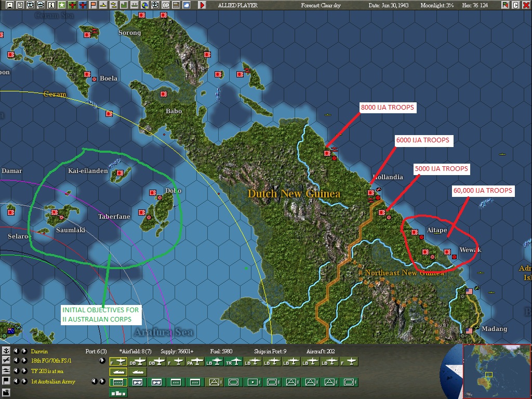Click the green staircase terrain icon
Viewport: 532px width, 399px height.
click(x=124, y=5)
